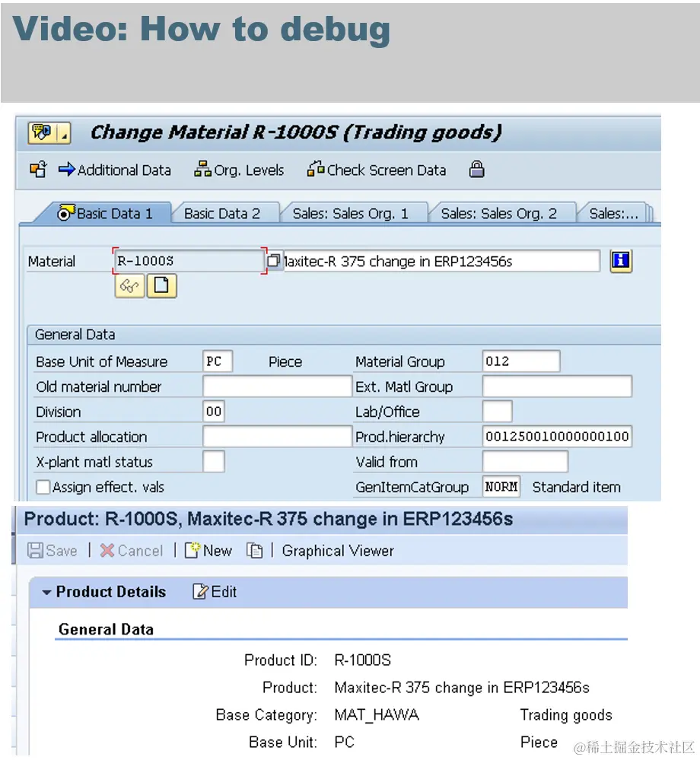700x760 pixels.
Task: Open Org. Levels
Action: click(x=239, y=170)
